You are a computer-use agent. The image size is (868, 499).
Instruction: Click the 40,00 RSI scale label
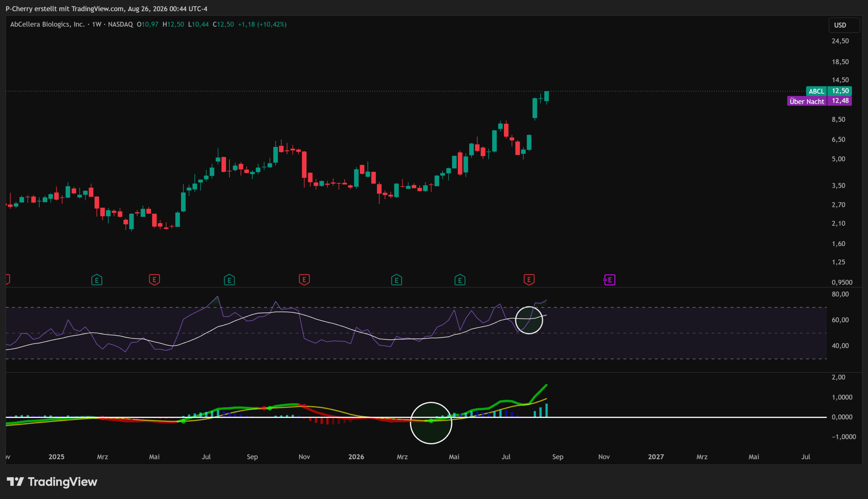[840, 345]
